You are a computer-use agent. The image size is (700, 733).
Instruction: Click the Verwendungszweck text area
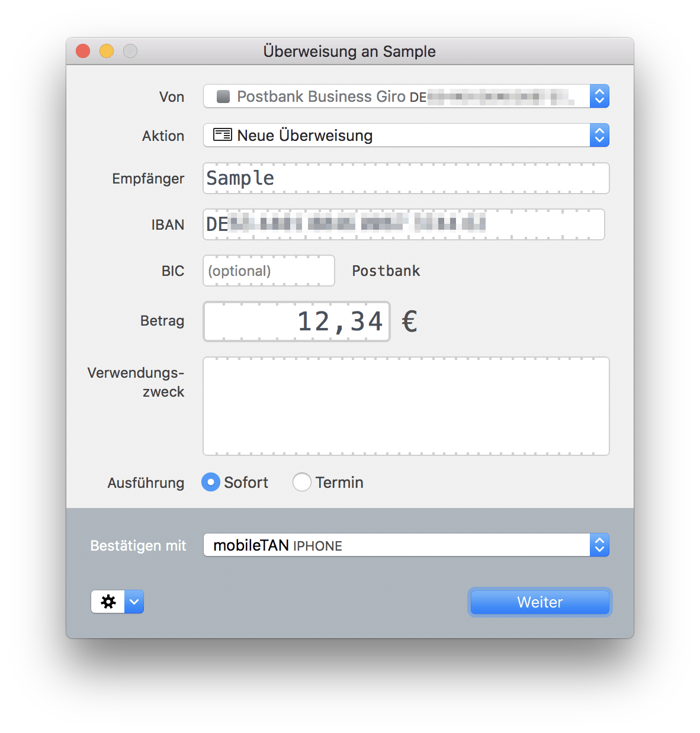pyautogui.click(x=406, y=406)
